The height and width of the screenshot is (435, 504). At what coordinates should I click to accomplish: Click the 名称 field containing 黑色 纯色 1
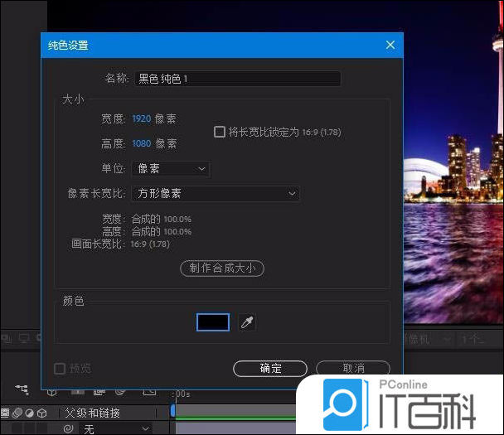click(x=237, y=79)
